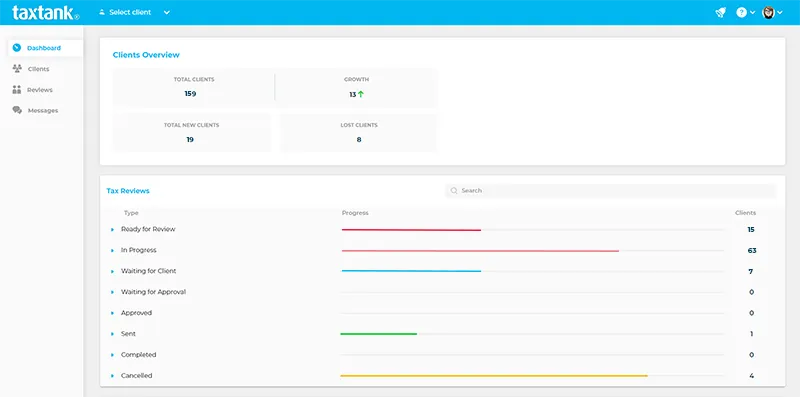Open the Messages page

point(43,110)
